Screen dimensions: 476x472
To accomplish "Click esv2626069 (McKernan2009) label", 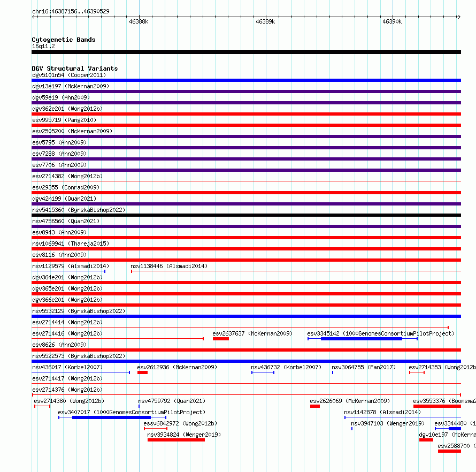I will 350,401.
